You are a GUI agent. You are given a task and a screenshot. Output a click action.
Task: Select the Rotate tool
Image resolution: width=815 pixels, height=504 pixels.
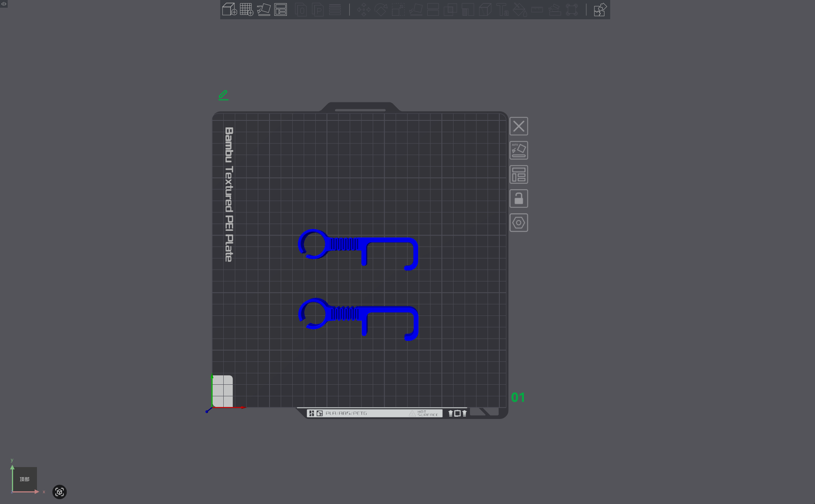[x=381, y=9]
